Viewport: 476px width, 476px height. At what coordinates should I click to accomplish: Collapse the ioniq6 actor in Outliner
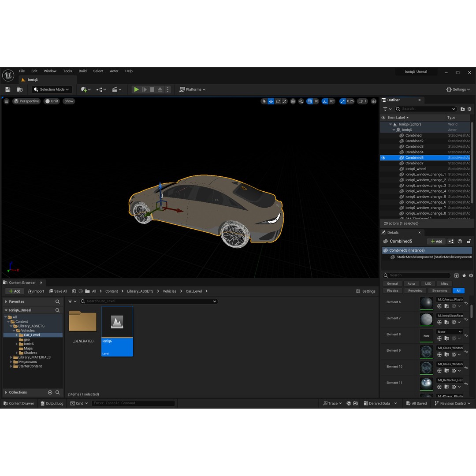click(394, 130)
